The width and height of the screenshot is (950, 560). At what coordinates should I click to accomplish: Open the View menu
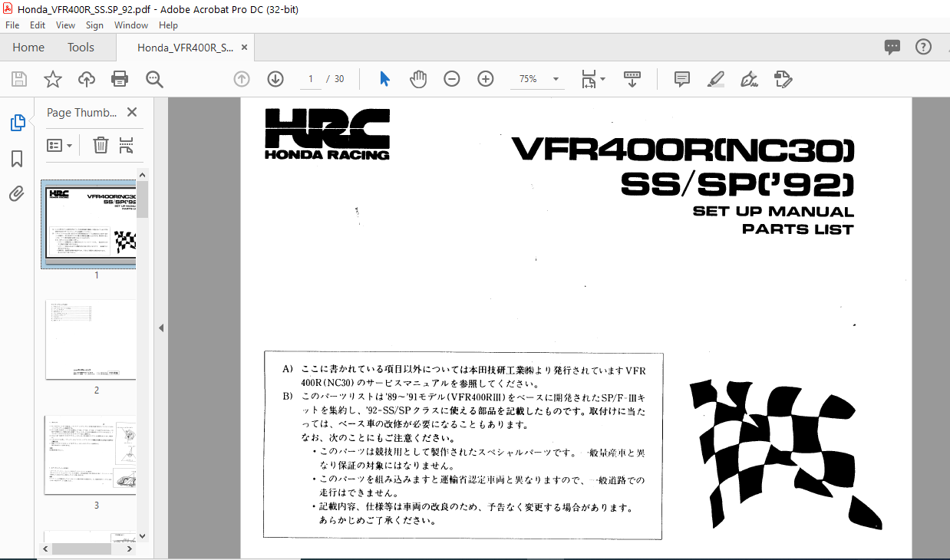click(x=66, y=25)
